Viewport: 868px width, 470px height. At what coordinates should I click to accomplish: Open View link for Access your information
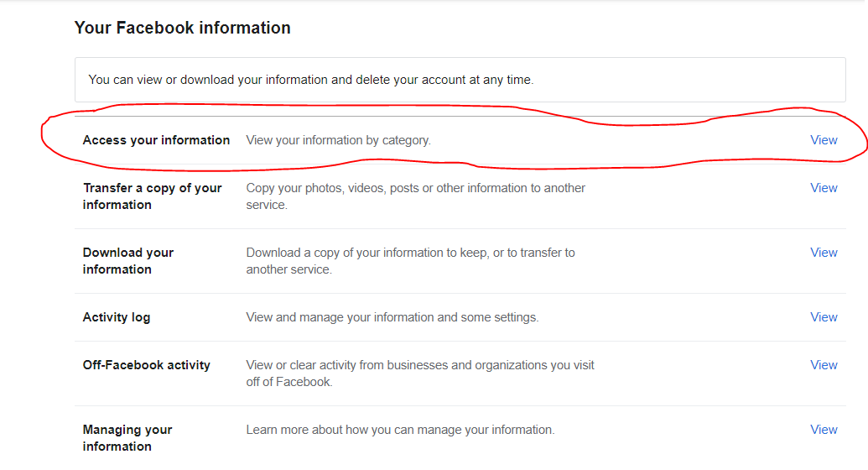[x=824, y=140]
